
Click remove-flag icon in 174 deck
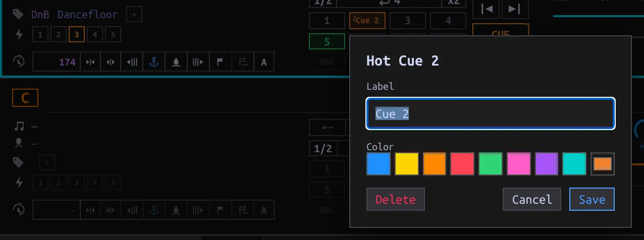click(243, 62)
